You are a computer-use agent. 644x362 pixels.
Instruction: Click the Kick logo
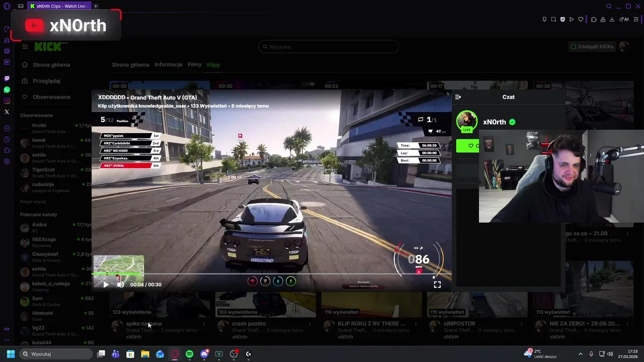(48, 47)
